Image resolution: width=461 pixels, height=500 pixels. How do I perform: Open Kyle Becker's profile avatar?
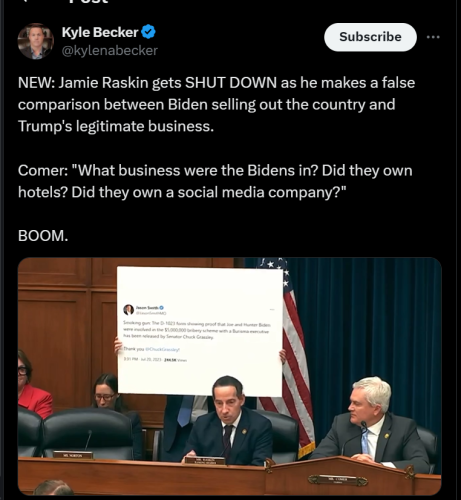click(36, 41)
